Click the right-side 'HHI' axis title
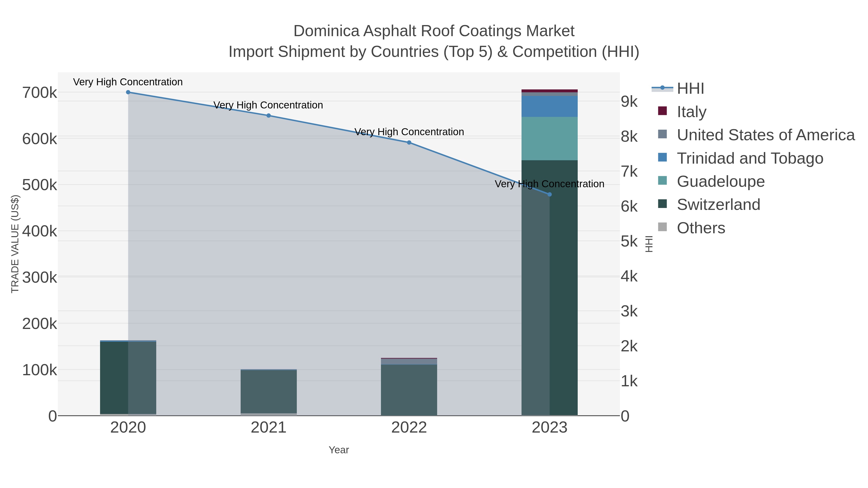868x488 pixels. pos(649,244)
